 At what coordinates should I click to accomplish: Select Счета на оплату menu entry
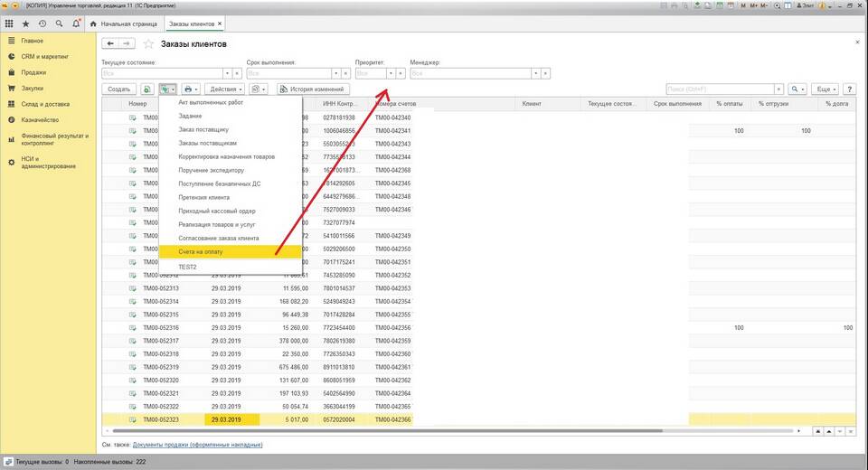click(200, 251)
